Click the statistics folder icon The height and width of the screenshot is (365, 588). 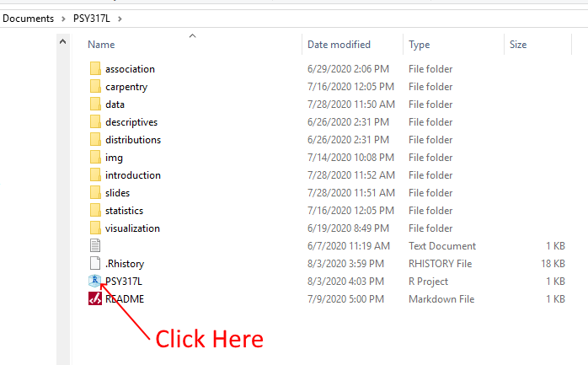pos(95,211)
